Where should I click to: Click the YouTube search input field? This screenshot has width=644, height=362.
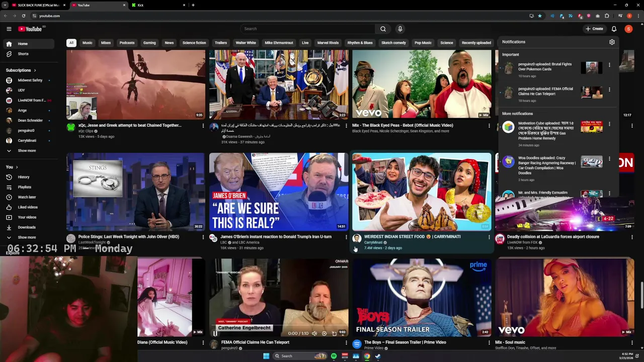pos(307,29)
